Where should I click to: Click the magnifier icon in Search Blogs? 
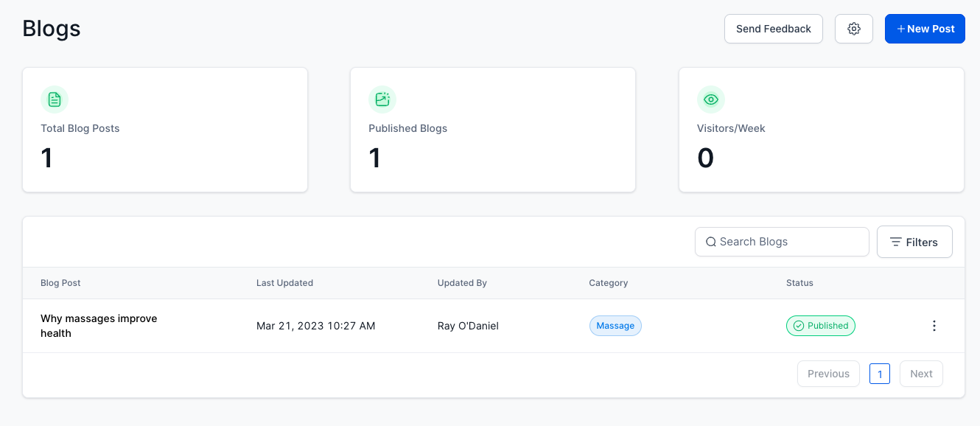[x=711, y=242]
